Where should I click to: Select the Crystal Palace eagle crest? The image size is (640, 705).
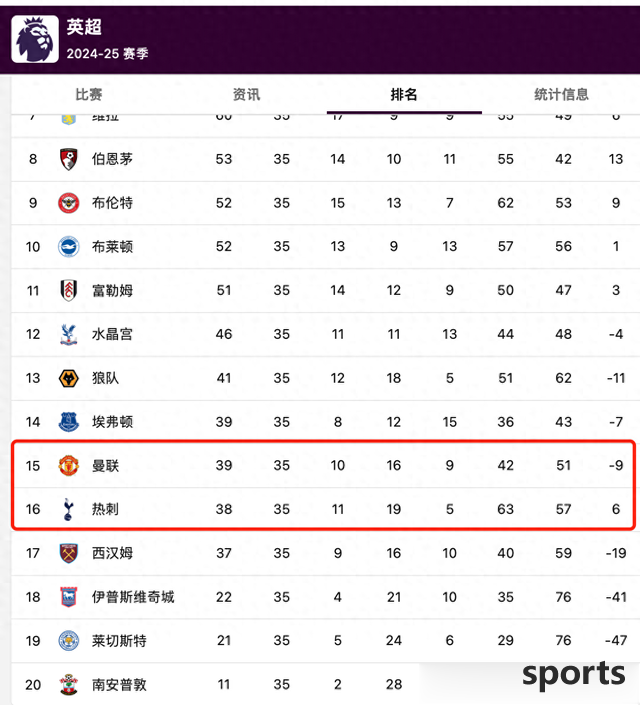[69, 334]
